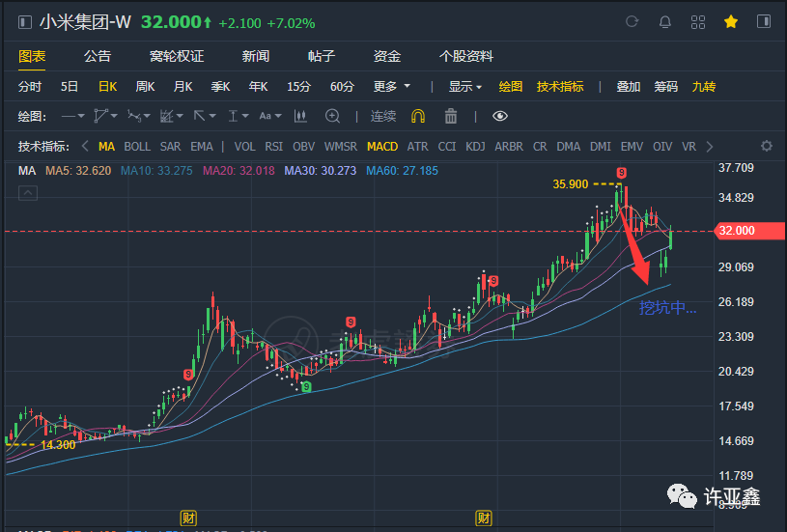Open the indicator settings gear
This screenshot has height=532, width=787.
click(767, 146)
